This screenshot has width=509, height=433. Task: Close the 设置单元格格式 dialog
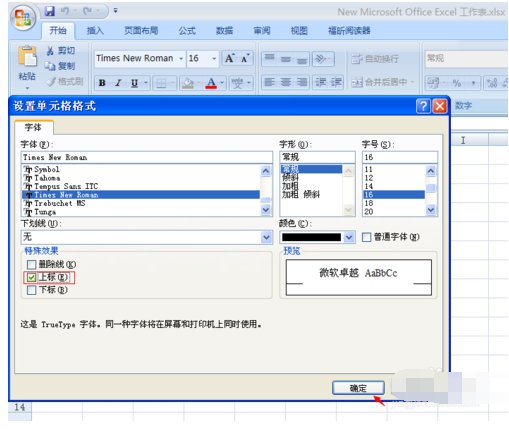click(440, 106)
